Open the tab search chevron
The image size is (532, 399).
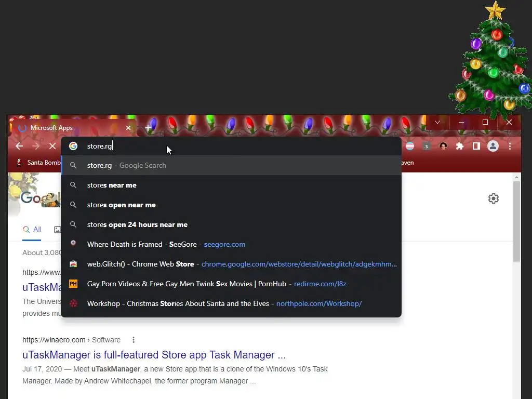coord(437,122)
